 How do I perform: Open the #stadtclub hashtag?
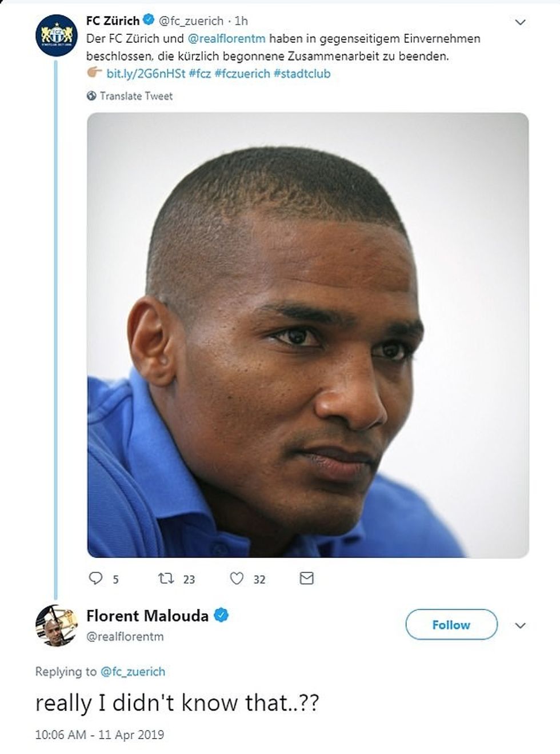(302, 74)
